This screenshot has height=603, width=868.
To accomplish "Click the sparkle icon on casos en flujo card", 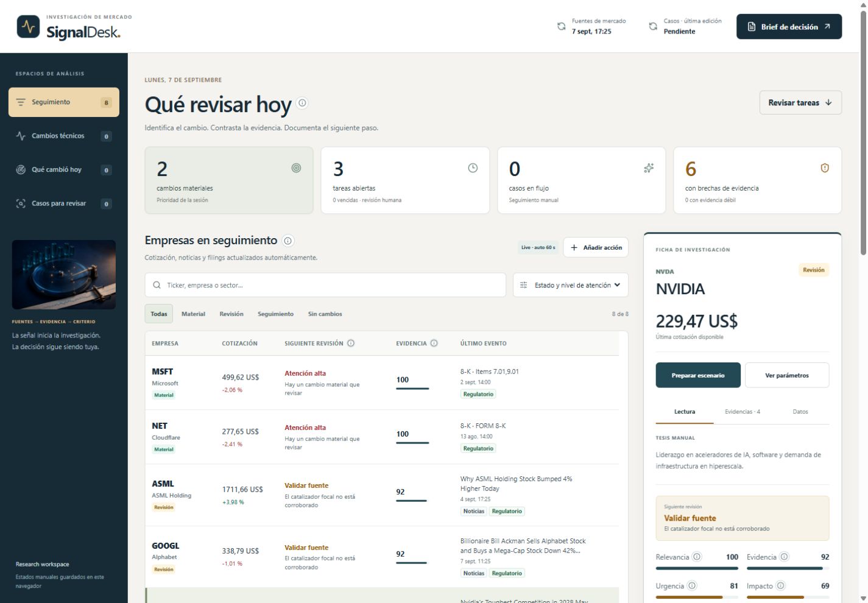I will pyautogui.click(x=649, y=168).
